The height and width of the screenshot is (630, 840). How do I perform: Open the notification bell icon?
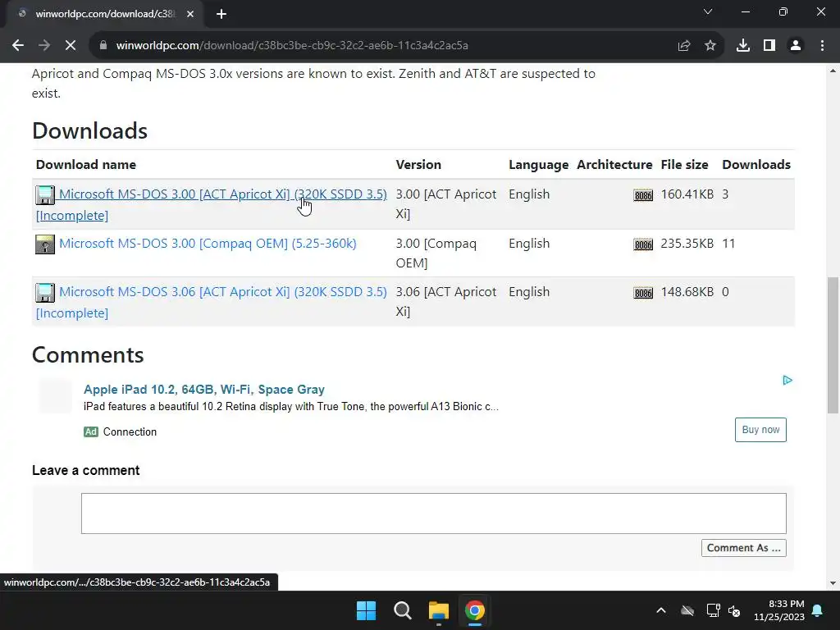818,610
